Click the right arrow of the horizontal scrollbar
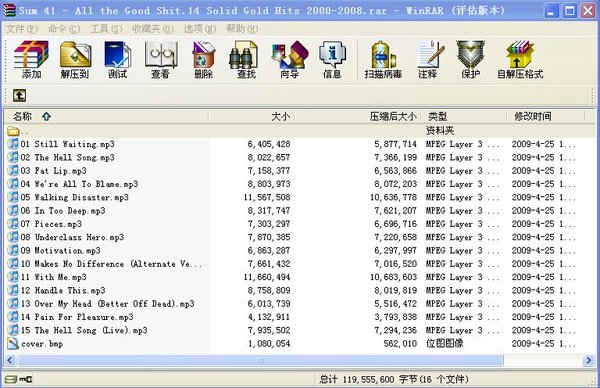This screenshot has height=388, width=600. point(589,360)
